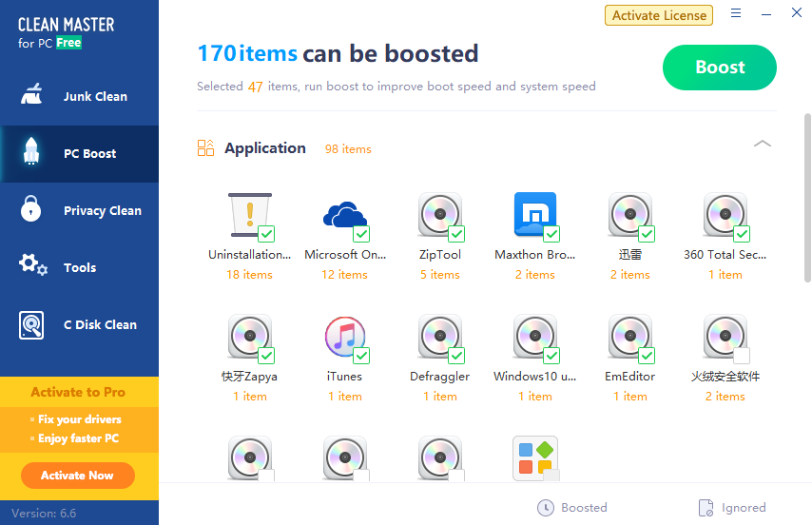The height and width of the screenshot is (525, 812).
Task: Click the Boosted clock icon
Action: tap(546, 508)
